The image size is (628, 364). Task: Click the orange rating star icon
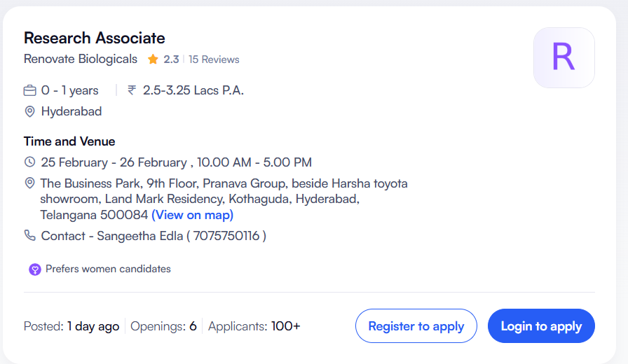153,59
